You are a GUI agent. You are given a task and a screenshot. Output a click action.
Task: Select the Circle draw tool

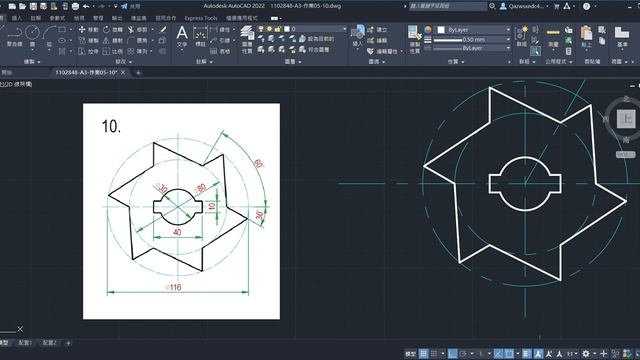pyautogui.click(x=32, y=33)
